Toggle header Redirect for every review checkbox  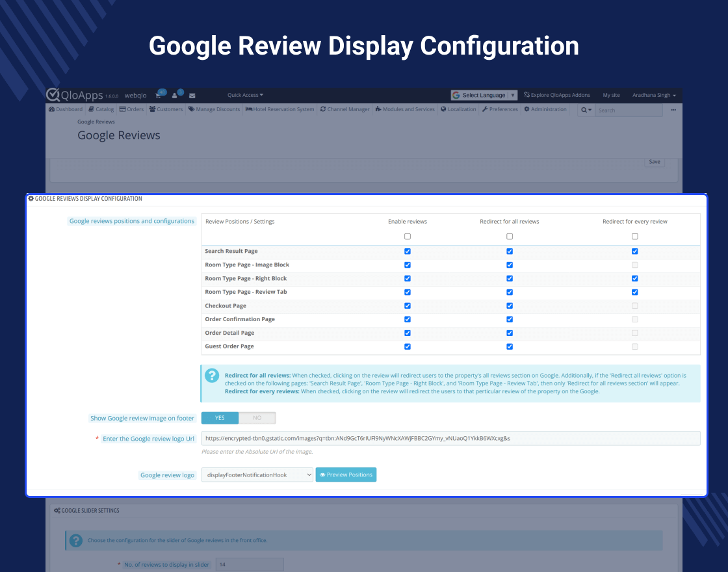coord(634,237)
